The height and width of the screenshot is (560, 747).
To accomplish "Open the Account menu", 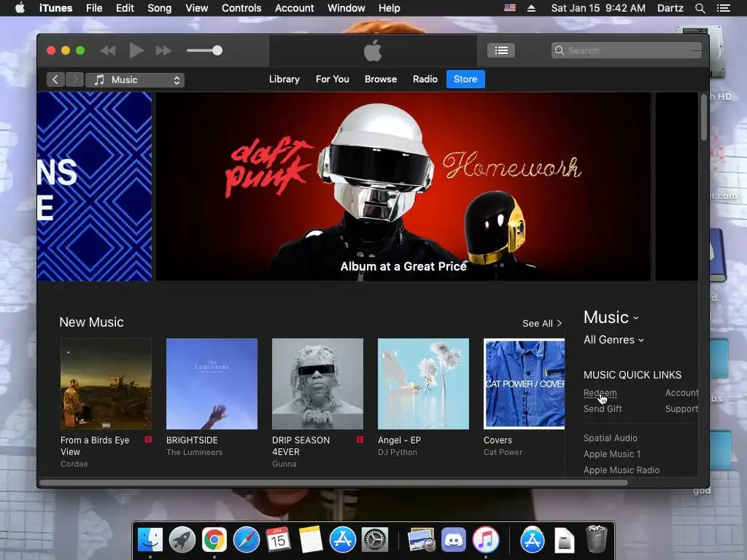I will (x=294, y=8).
